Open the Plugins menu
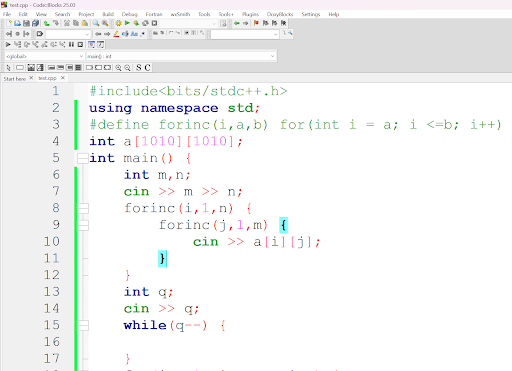This screenshot has height=371, width=512. coord(250,14)
